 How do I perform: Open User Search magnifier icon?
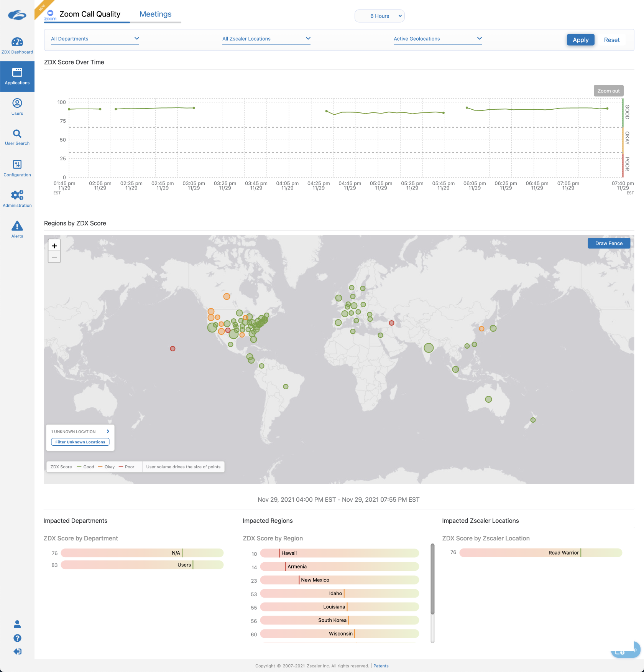coord(17,133)
